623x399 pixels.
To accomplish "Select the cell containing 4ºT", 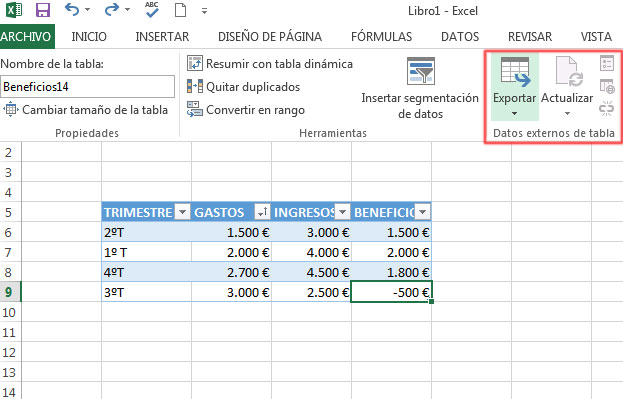I will [146, 272].
